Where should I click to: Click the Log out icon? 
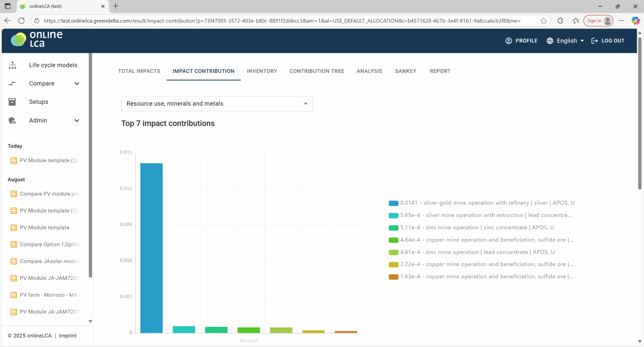pos(594,41)
